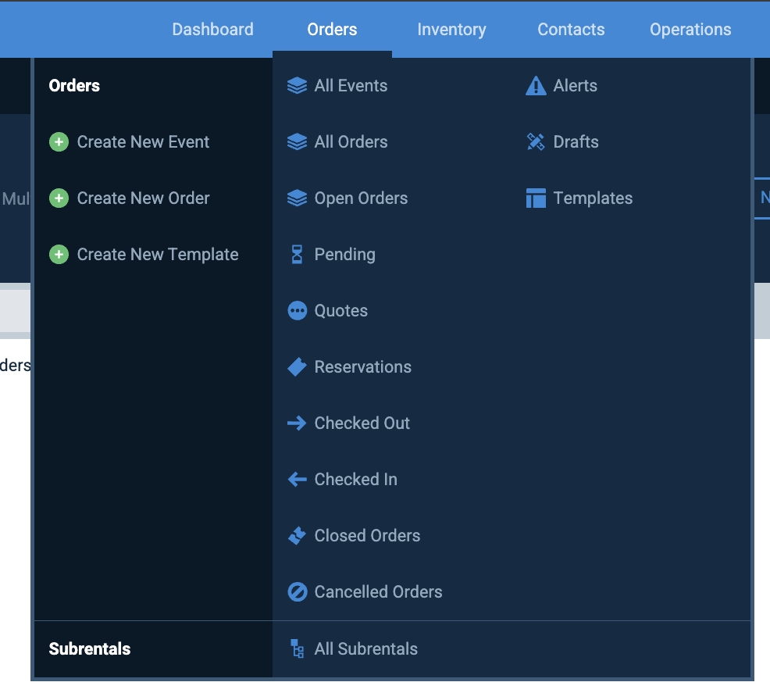The image size is (770, 700).
Task: Click the green plus beside Create New Order
Action: pyautogui.click(x=59, y=198)
